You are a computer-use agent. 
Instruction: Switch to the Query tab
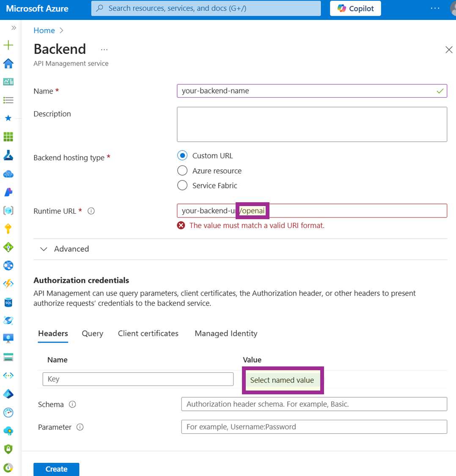tap(93, 334)
